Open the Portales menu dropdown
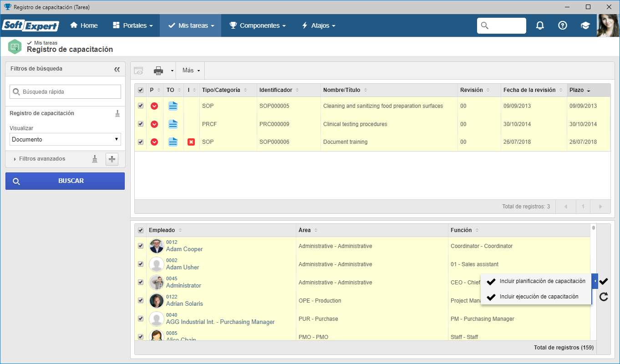This screenshot has width=620, height=364. pos(132,25)
